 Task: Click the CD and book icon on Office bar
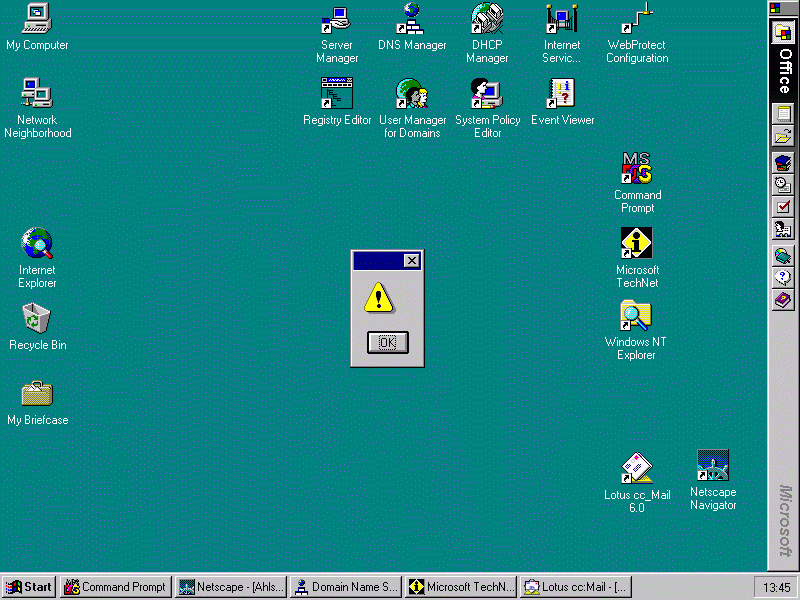(783, 256)
